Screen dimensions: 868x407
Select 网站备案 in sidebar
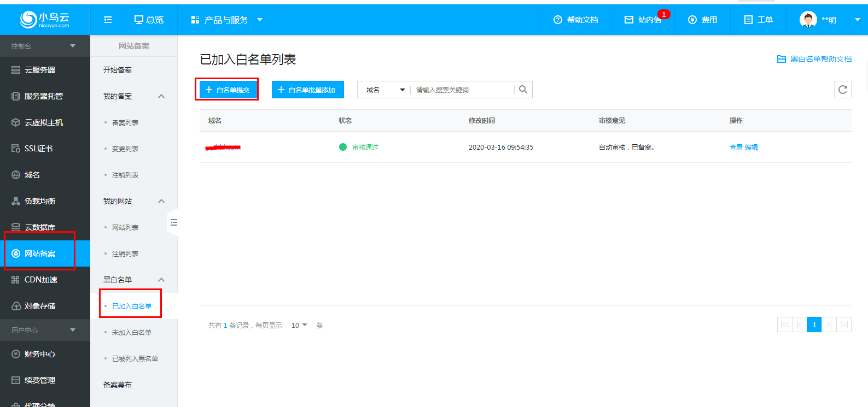(45, 253)
